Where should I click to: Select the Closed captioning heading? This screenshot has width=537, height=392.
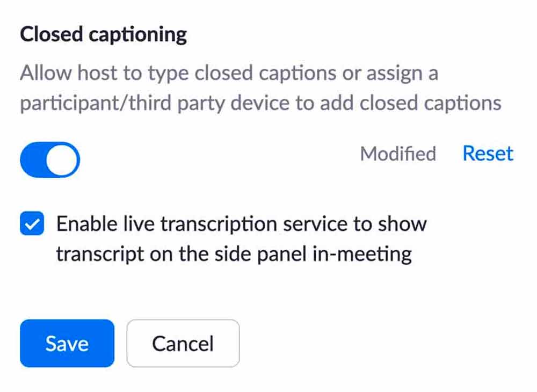104,35
